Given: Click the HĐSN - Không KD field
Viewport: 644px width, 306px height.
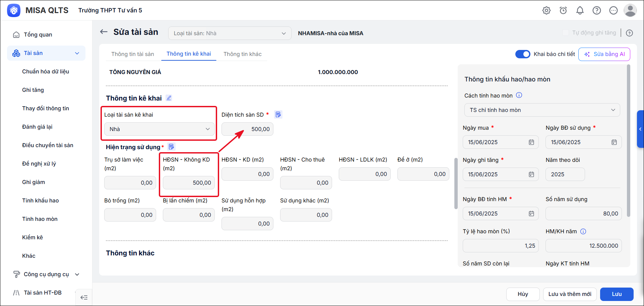Looking at the screenshot, I should pyautogui.click(x=189, y=183).
